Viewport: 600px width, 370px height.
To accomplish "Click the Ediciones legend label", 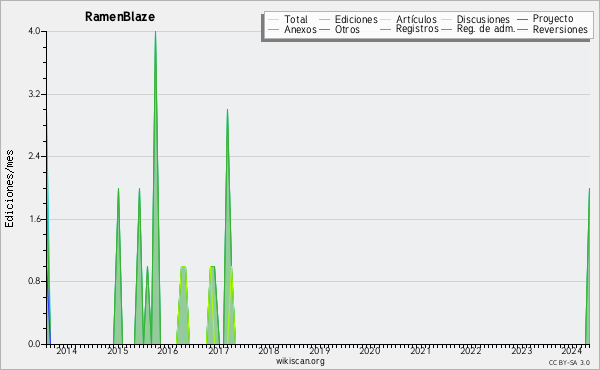I will tap(356, 19).
